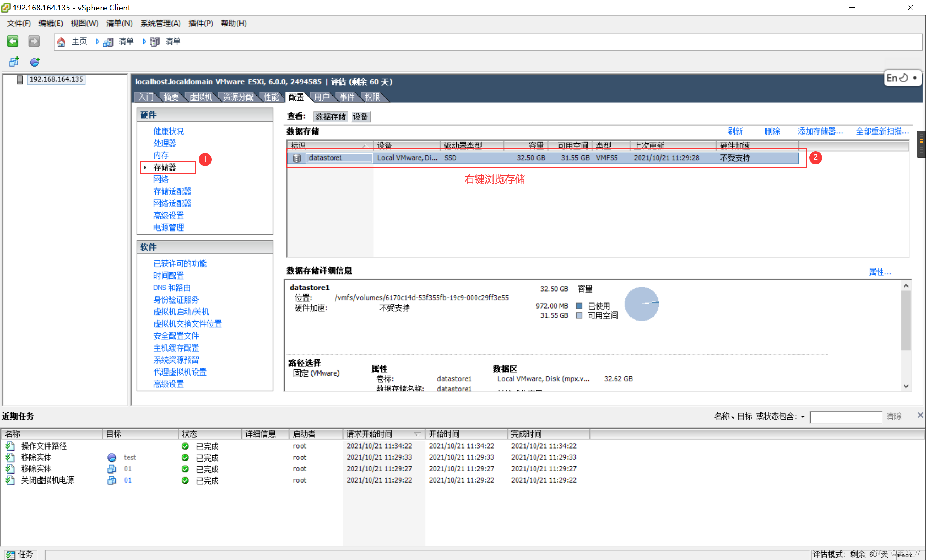Click the 已使用 color legend box

[x=579, y=306]
